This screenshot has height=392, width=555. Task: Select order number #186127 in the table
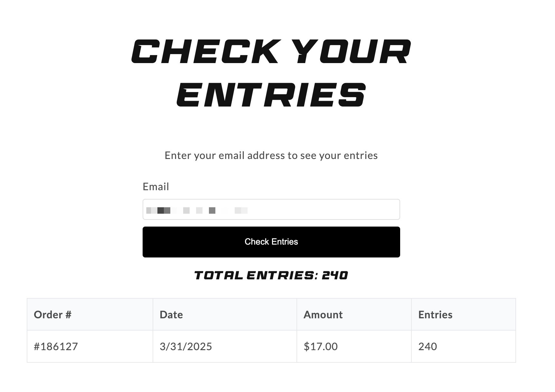(x=55, y=346)
